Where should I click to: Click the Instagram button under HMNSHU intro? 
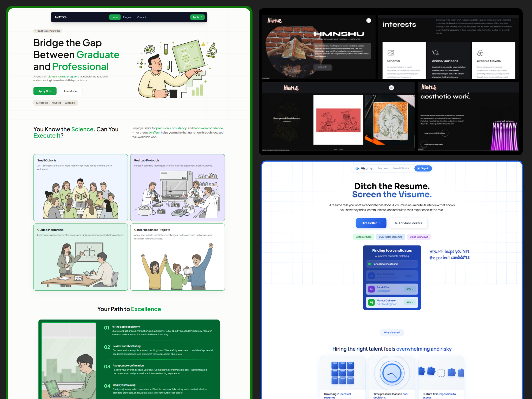(x=322, y=67)
